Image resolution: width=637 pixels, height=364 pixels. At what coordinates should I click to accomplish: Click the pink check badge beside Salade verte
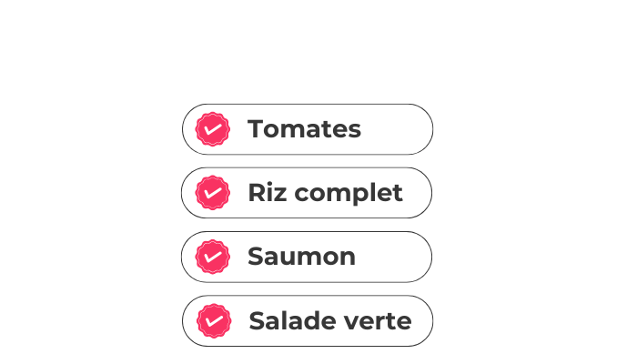(214, 320)
